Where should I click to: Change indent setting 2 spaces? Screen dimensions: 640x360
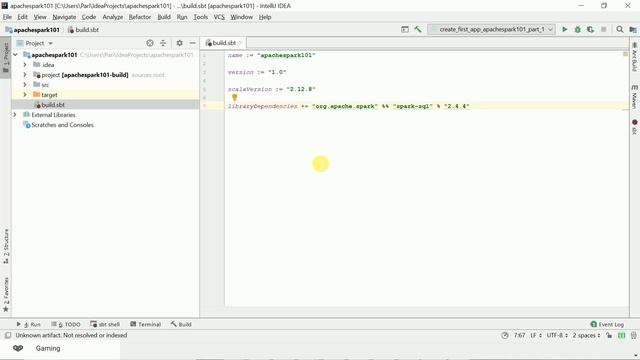[x=586, y=335]
